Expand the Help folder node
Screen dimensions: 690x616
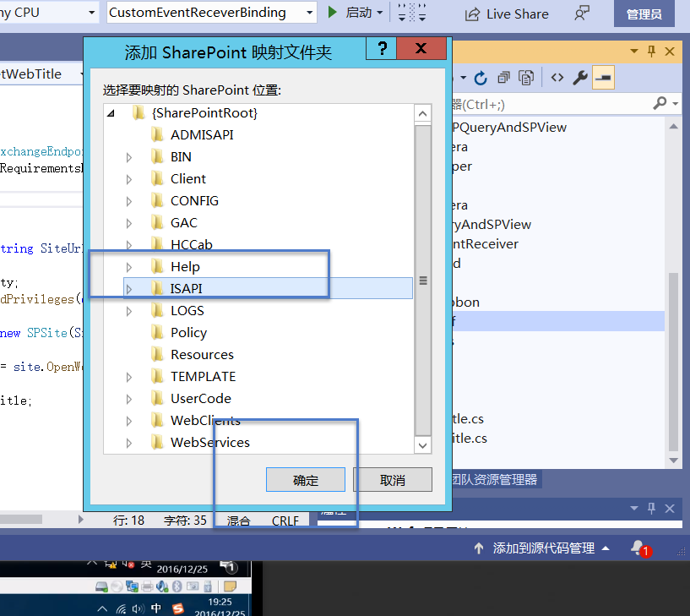click(129, 267)
